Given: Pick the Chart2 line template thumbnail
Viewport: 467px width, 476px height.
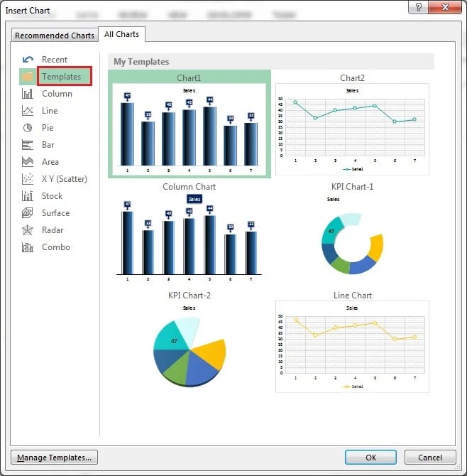Looking at the screenshot, I should click(x=352, y=129).
